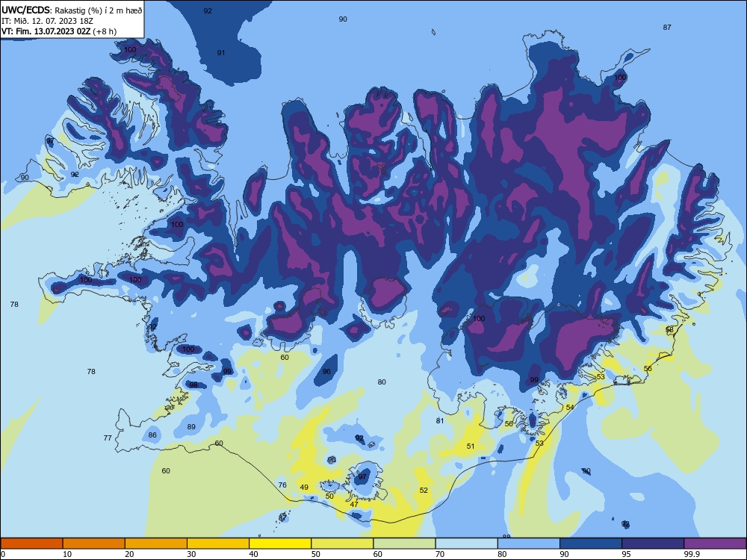Select the amber 30–40 legend swatch
Viewport: 747px width, 560px height.
pyautogui.click(x=218, y=544)
